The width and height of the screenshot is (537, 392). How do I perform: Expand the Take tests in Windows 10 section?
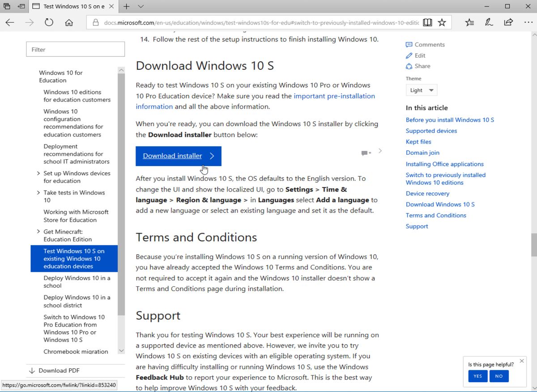point(38,192)
